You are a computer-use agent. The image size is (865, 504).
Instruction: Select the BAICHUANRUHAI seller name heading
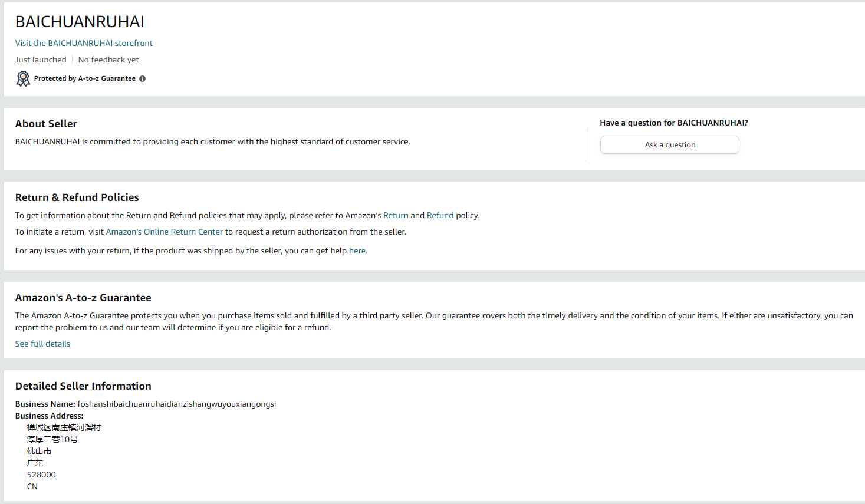tap(80, 22)
